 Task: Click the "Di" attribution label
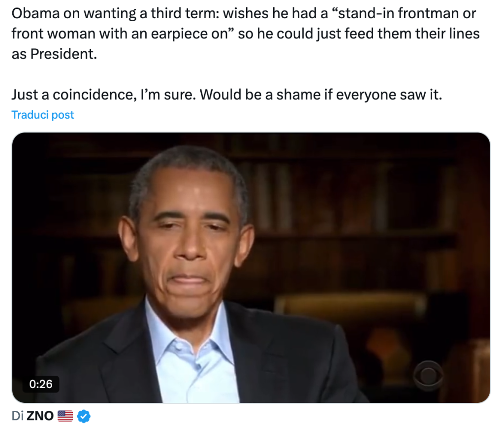coord(18,416)
